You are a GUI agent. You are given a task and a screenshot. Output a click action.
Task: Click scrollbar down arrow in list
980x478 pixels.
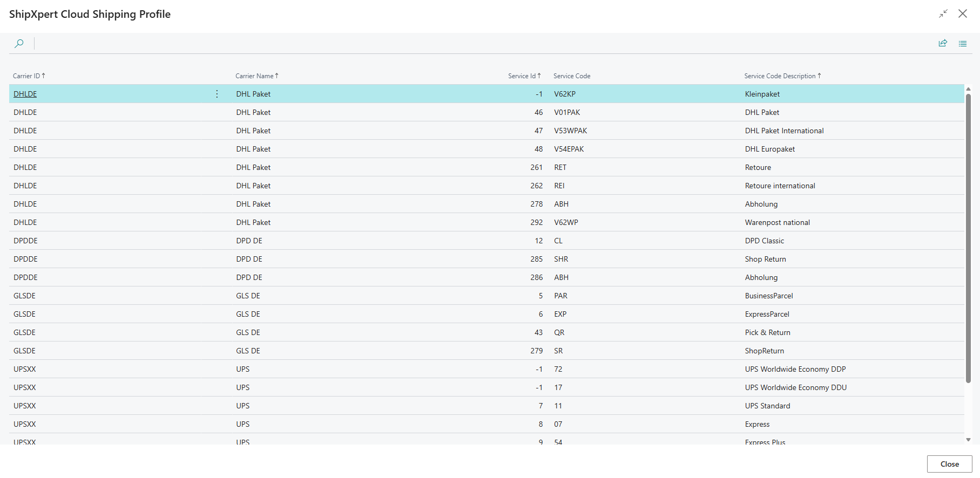pyautogui.click(x=968, y=440)
